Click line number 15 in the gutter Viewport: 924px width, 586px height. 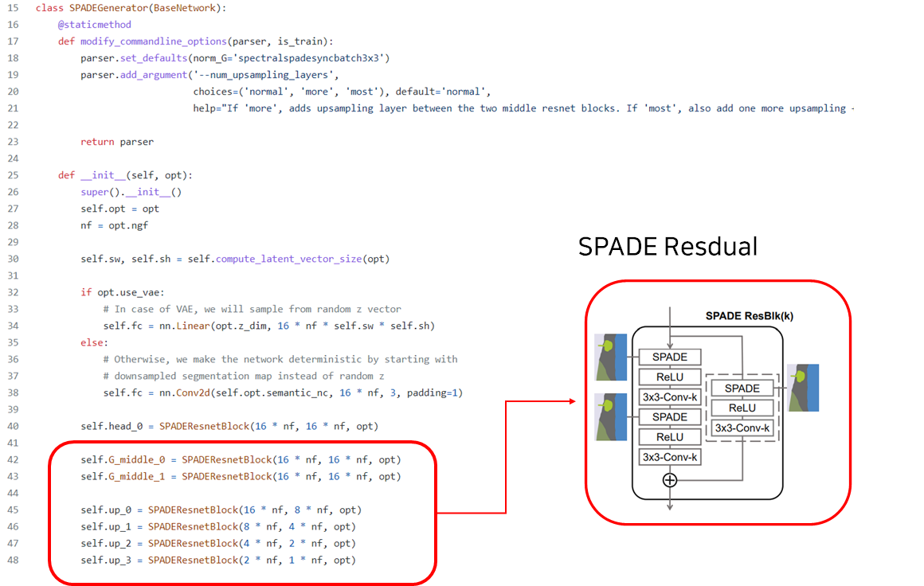coord(13,8)
